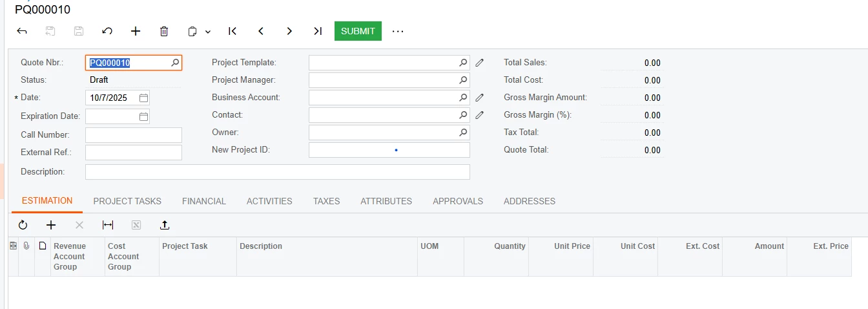Open the Expiration Date calendar picker

143,116
